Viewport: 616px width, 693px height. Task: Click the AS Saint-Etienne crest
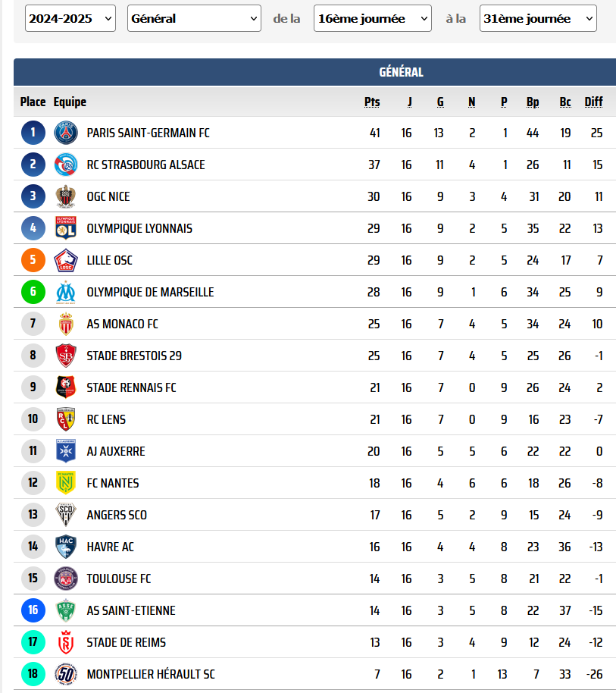pyautogui.click(x=66, y=610)
